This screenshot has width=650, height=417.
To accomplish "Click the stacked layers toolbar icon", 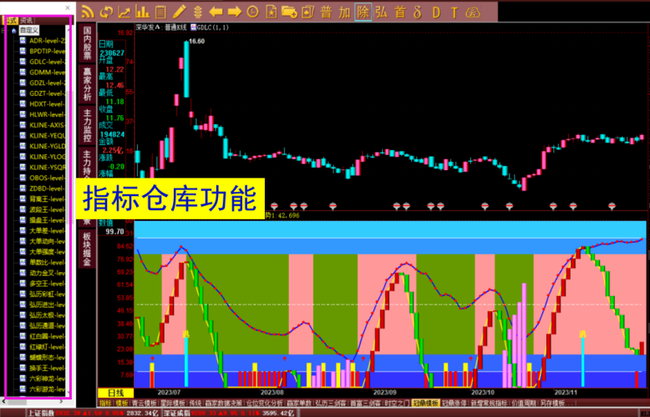I will 197,12.
